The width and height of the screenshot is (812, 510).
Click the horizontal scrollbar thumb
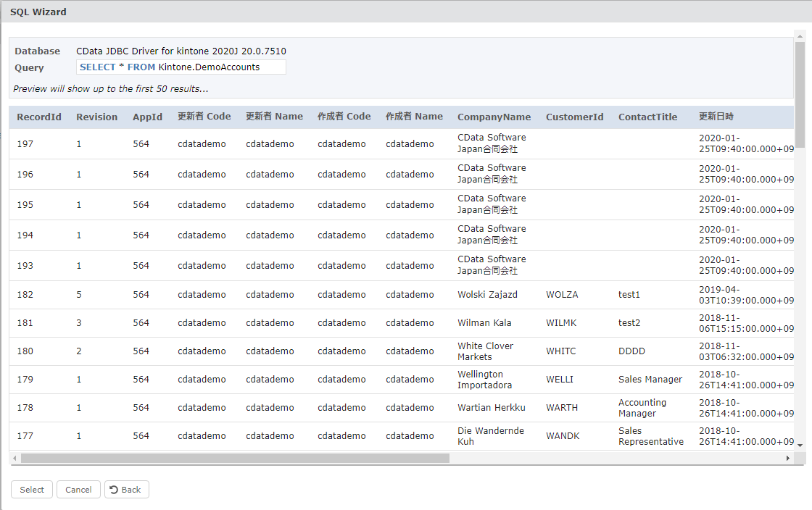(x=235, y=459)
